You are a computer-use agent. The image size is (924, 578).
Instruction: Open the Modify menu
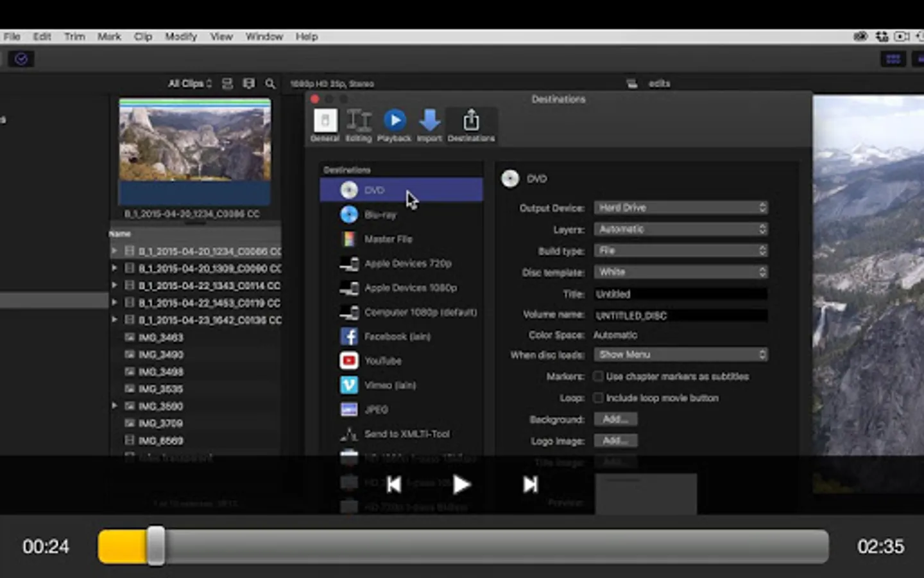click(x=180, y=37)
